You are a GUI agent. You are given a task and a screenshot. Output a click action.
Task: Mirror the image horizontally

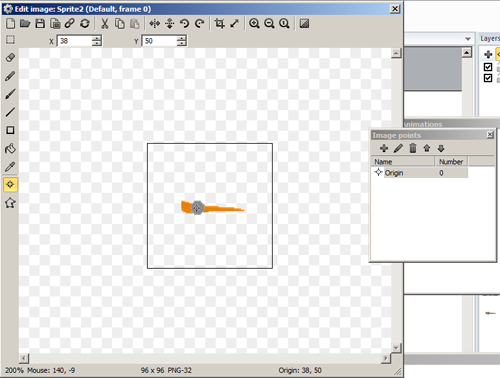pyautogui.click(x=155, y=23)
